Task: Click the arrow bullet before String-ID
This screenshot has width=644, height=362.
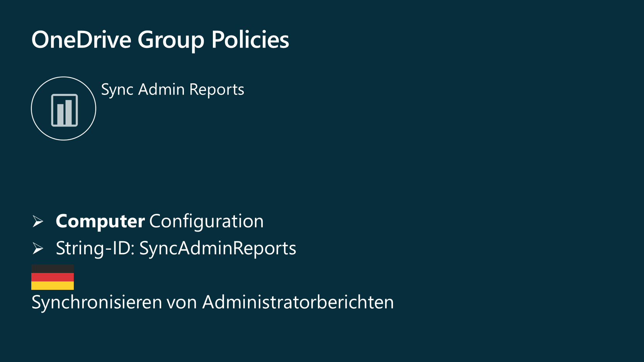Action: [38, 249]
